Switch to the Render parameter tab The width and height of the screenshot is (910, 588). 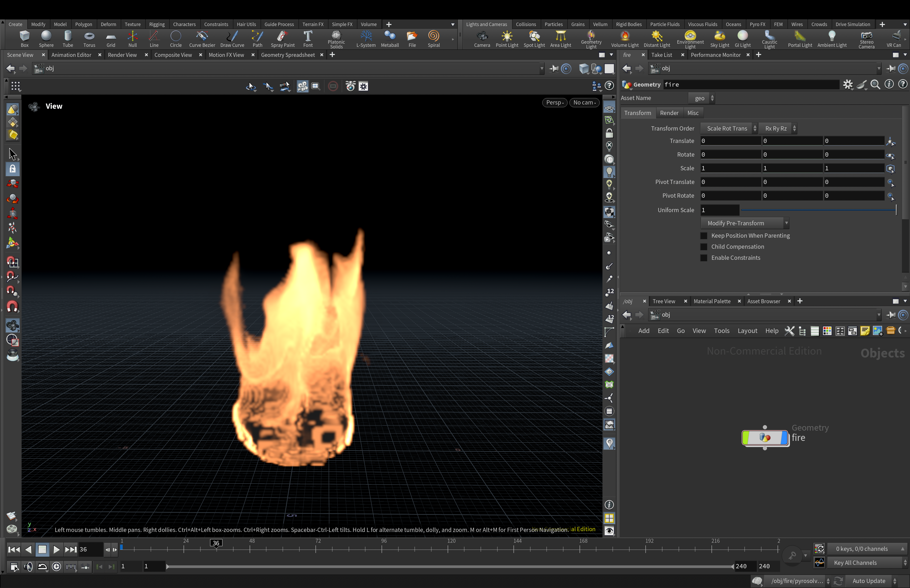coord(669,113)
